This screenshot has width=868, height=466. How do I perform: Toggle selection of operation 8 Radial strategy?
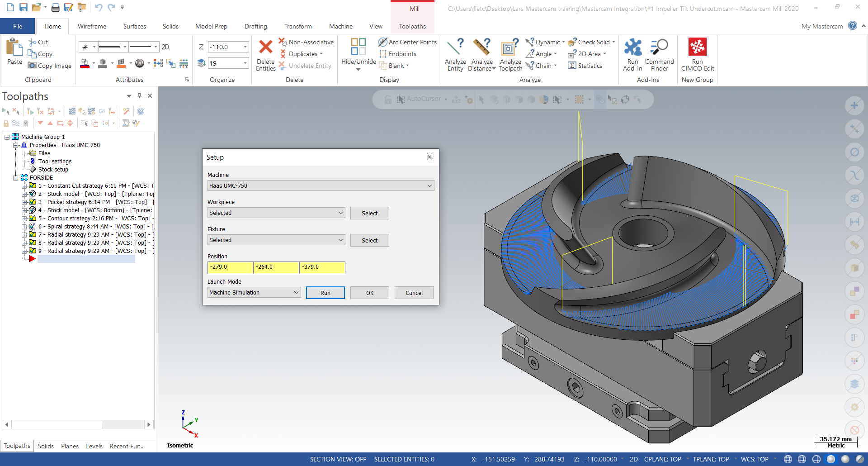[x=33, y=243]
